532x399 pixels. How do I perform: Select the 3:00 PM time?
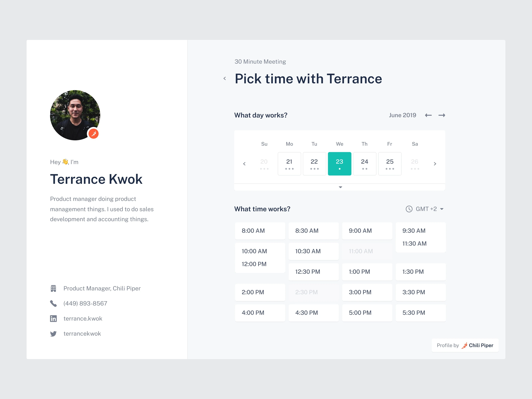point(367,292)
